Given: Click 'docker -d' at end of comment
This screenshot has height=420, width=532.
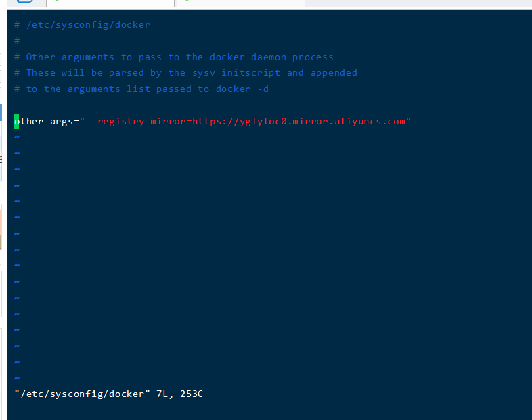Looking at the screenshot, I should (242, 89).
